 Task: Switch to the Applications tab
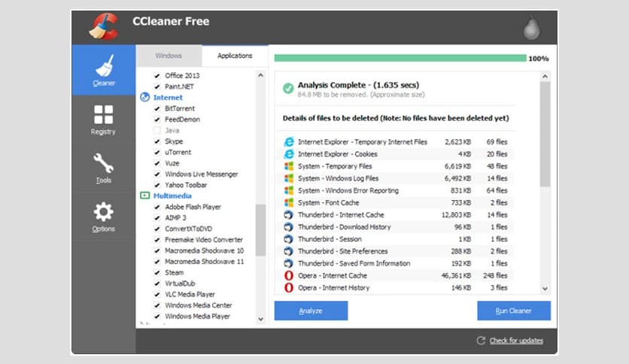[235, 56]
